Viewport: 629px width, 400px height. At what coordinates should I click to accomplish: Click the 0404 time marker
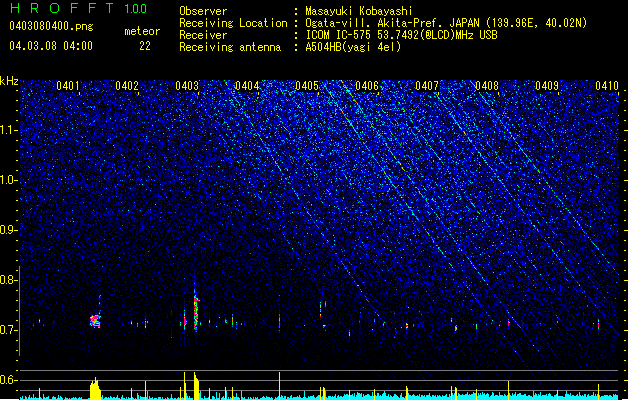(247, 86)
